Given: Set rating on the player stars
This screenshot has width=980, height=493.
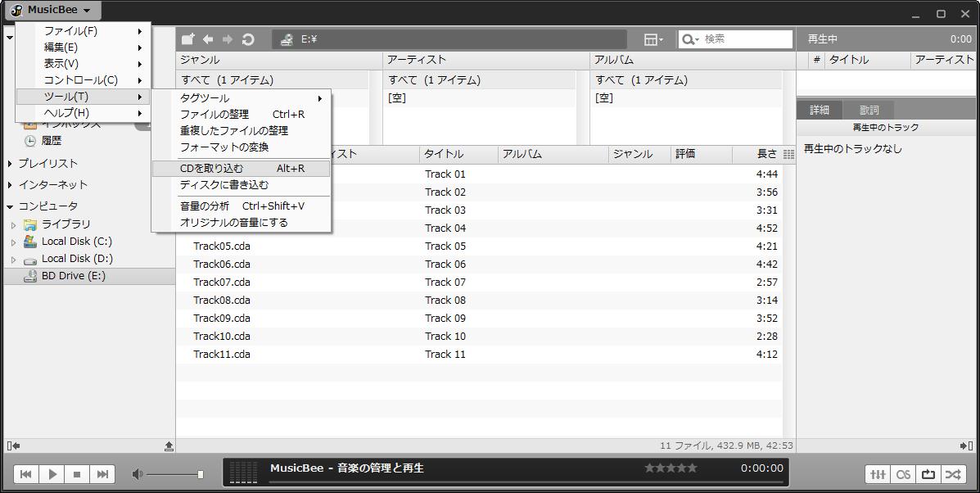Looking at the screenshot, I should 671,468.
